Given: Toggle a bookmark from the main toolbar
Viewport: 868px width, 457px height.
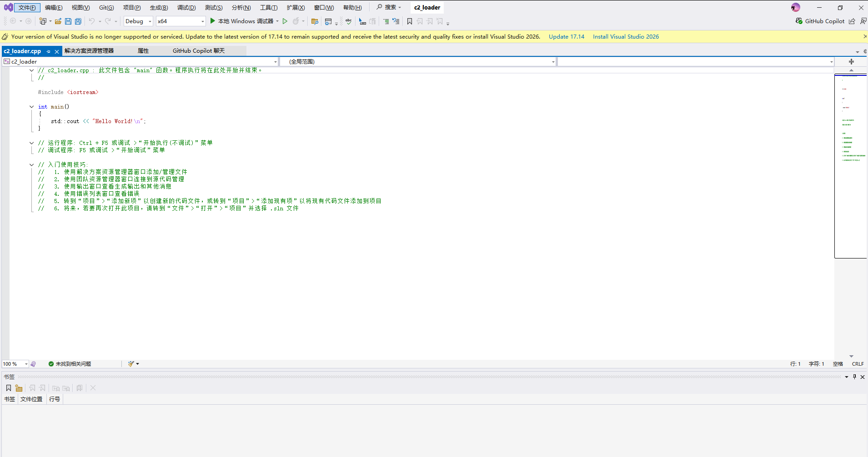Looking at the screenshot, I should pyautogui.click(x=409, y=21).
